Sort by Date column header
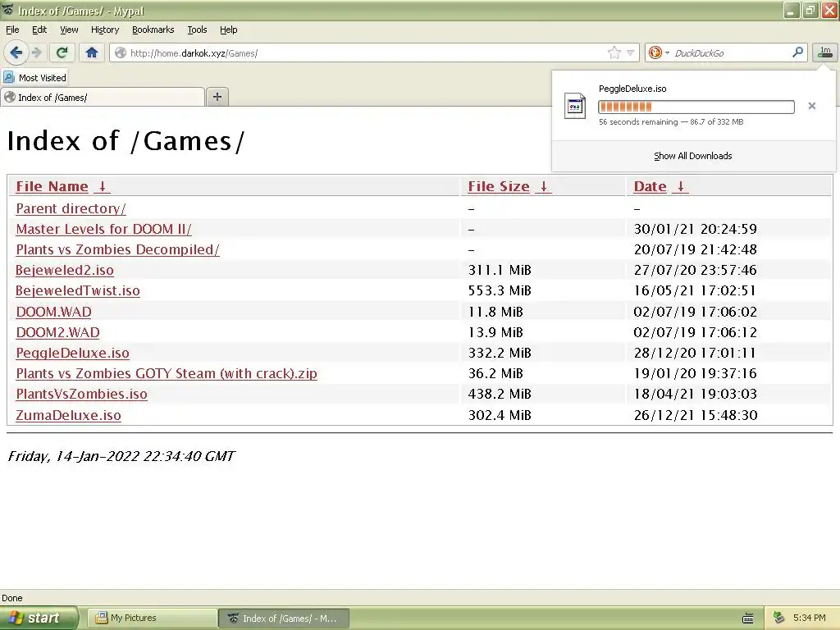 [650, 186]
